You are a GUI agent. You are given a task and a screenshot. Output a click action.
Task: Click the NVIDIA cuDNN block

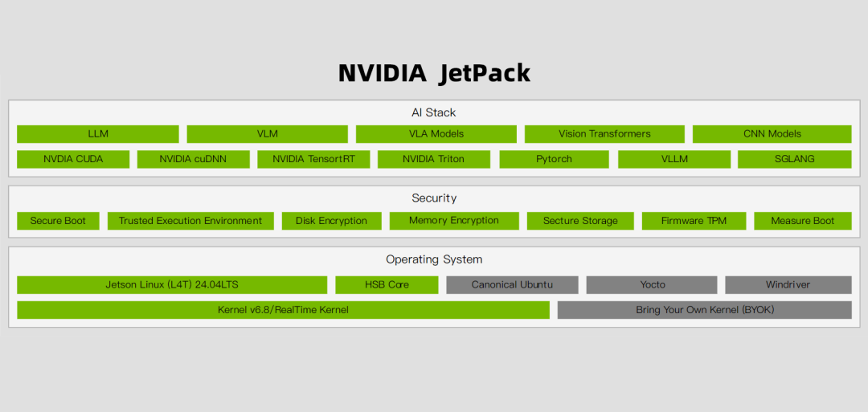tap(193, 159)
